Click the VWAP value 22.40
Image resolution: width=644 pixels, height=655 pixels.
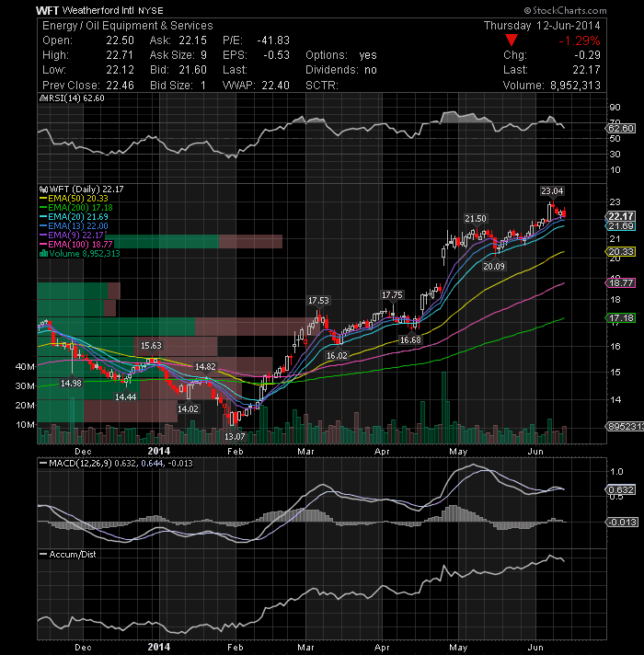(x=276, y=86)
